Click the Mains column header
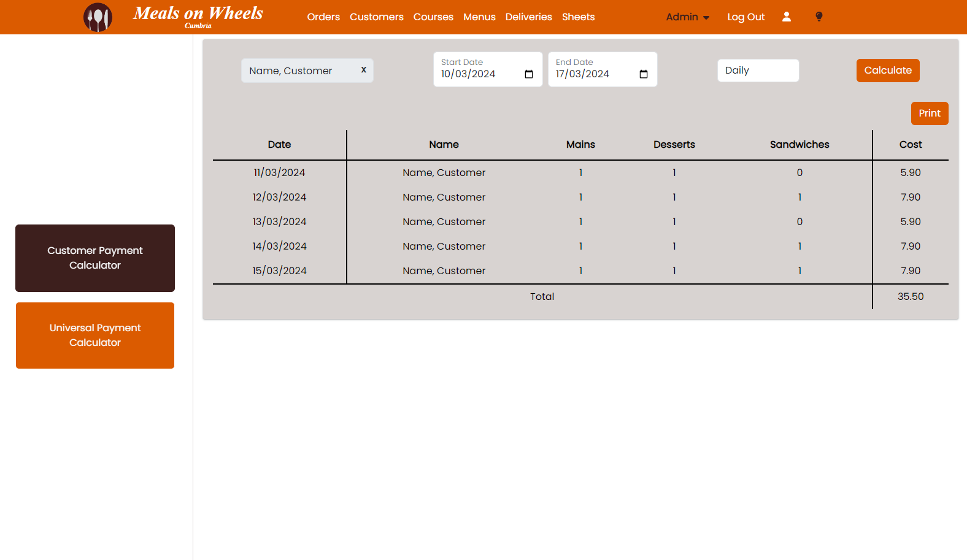Image resolution: width=967 pixels, height=560 pixels. coord(580,145)
